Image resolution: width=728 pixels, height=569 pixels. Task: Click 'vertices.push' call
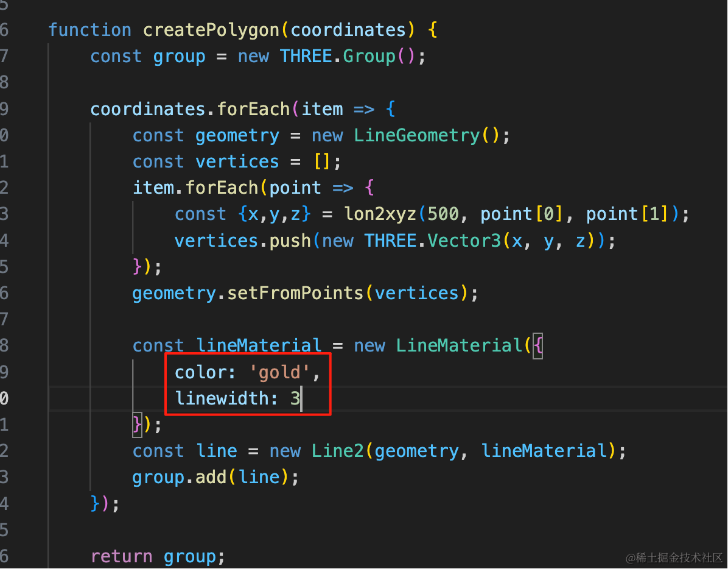(x=242, y=241)
